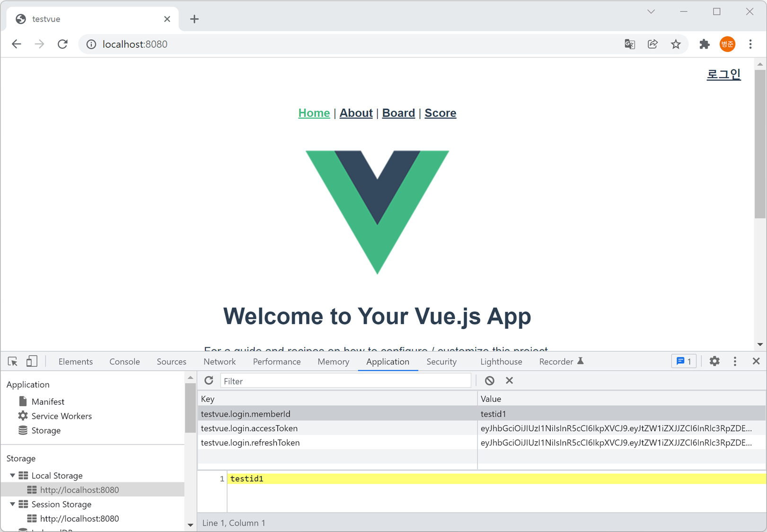Image resolution: width=767 pixels, height=532 pixels.
Task: Switch to the Sources tab
Action: coord(171,362)
